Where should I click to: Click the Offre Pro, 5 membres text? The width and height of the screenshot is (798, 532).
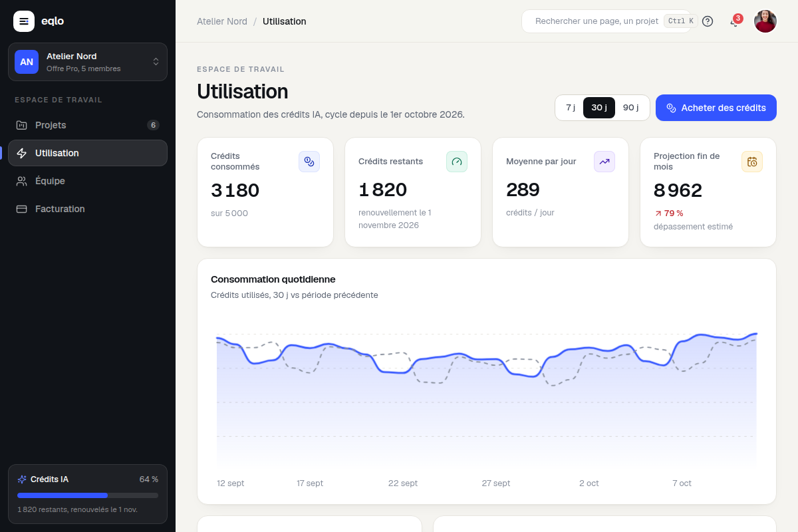(84, 68)
